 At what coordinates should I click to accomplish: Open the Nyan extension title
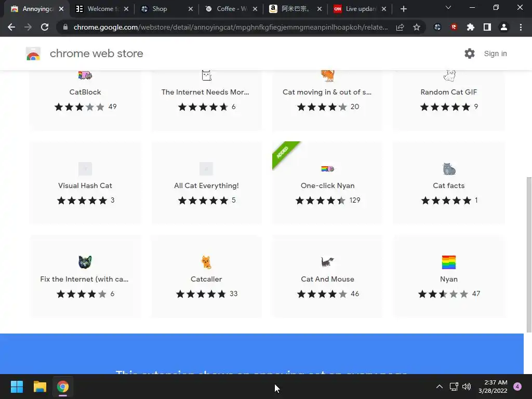[448, 279]
